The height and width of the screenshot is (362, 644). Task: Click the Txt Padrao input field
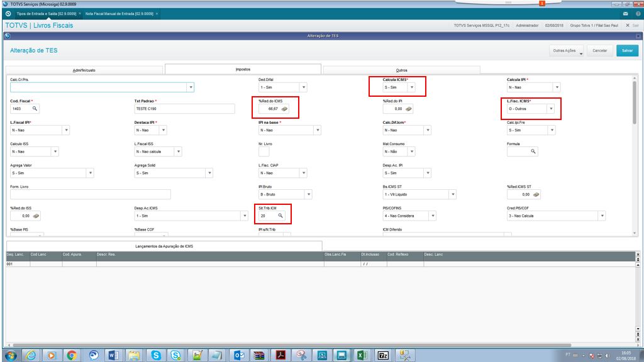point(184,109)
